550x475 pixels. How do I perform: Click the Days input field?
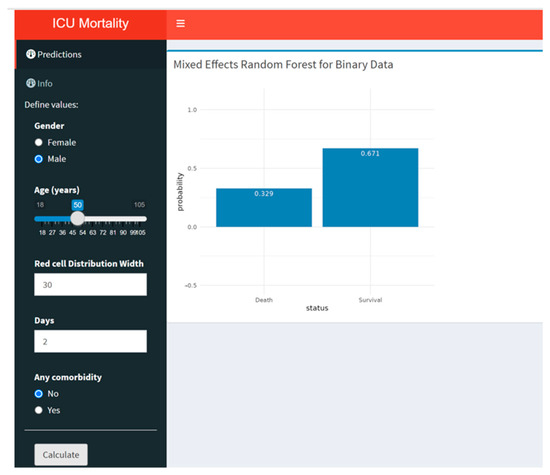click(90, 341)
